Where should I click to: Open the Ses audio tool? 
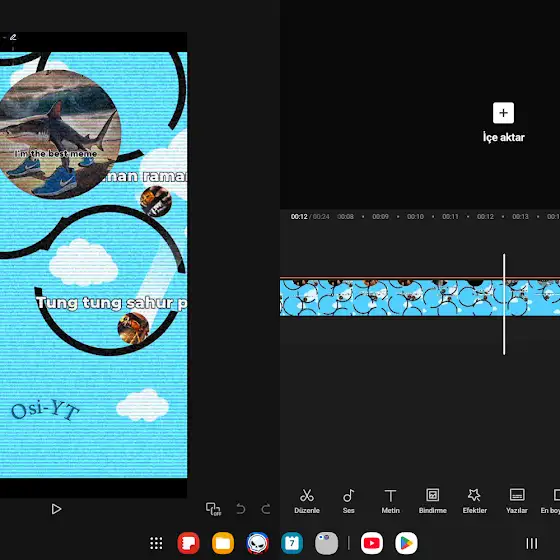(349, 501)
